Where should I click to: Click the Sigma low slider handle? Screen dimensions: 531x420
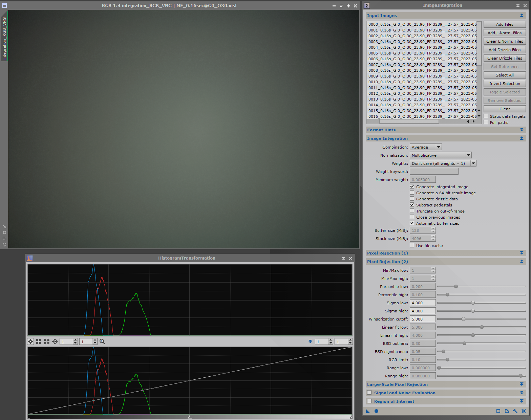473,303
